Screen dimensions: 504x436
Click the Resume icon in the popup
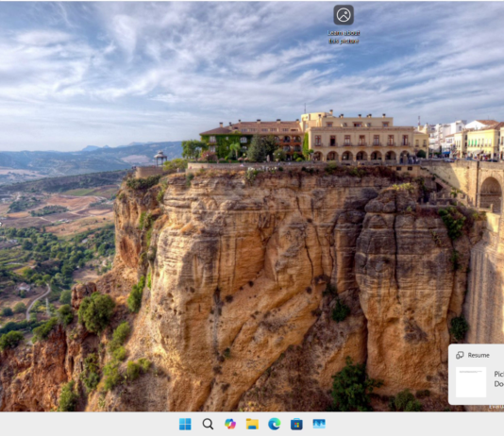coord(460,355)
